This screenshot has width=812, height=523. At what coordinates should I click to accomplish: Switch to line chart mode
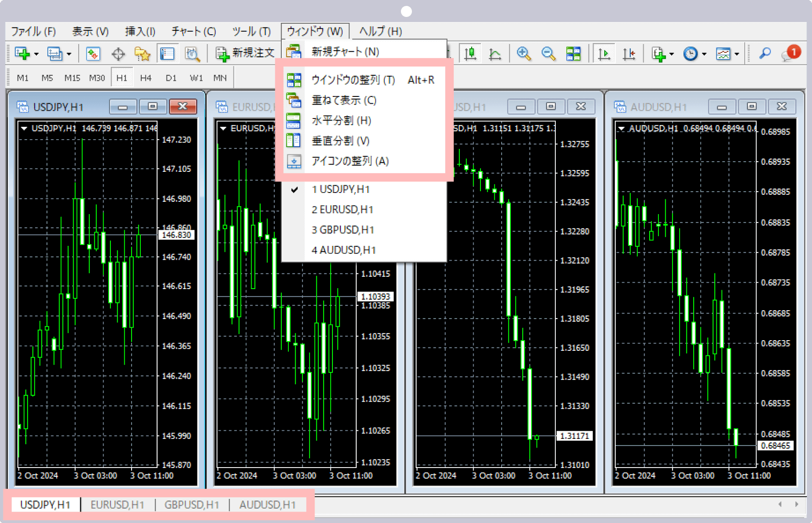[x=494, y=54]
